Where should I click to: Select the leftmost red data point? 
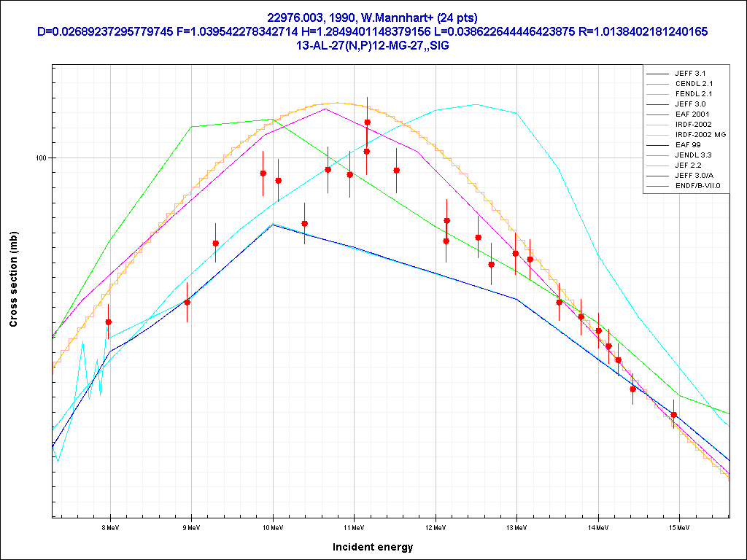pyautogui.click(x=109, y=322)
